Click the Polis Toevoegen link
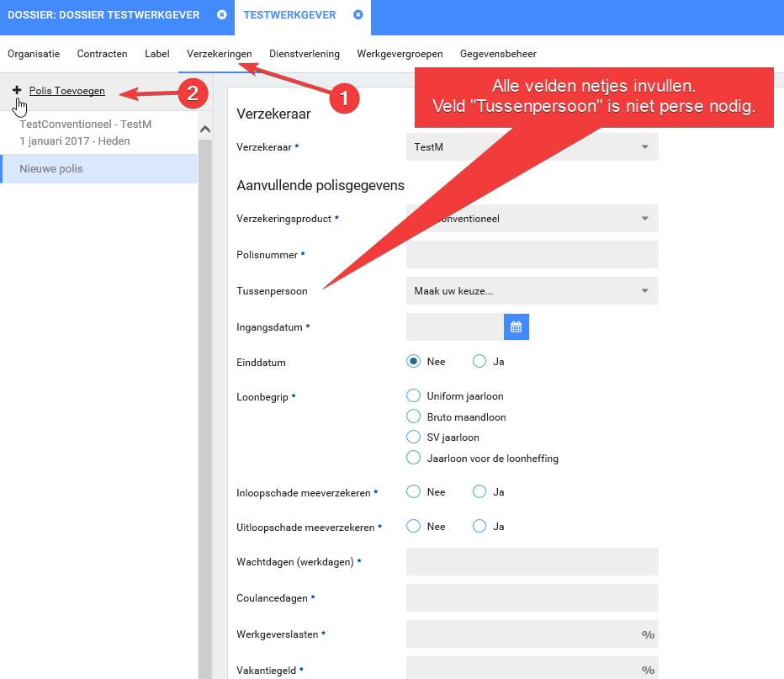 click(x=66, y=91)
